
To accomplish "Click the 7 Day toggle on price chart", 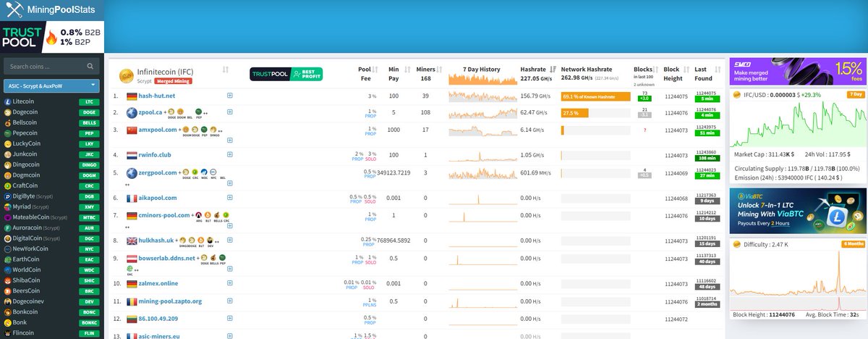I will [856, 95].
